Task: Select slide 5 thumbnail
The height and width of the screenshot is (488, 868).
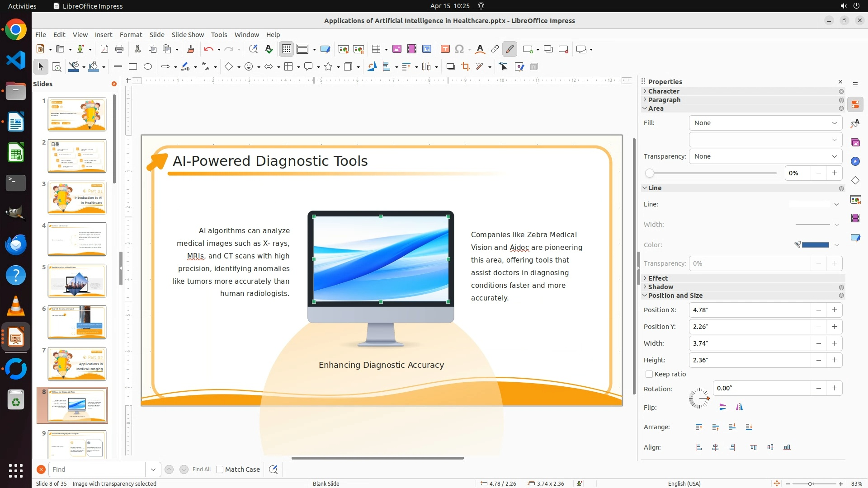Action: [x=77, y=281]
